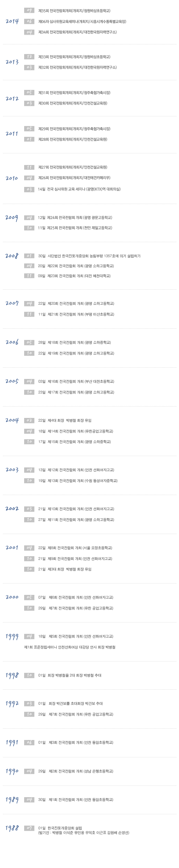
Task: Click the 11 month badge in 2010
Action: [x=29, y=167]
